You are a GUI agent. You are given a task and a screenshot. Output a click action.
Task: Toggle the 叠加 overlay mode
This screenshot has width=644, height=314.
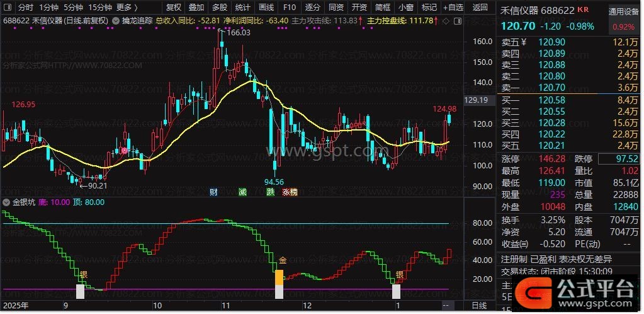196,8
